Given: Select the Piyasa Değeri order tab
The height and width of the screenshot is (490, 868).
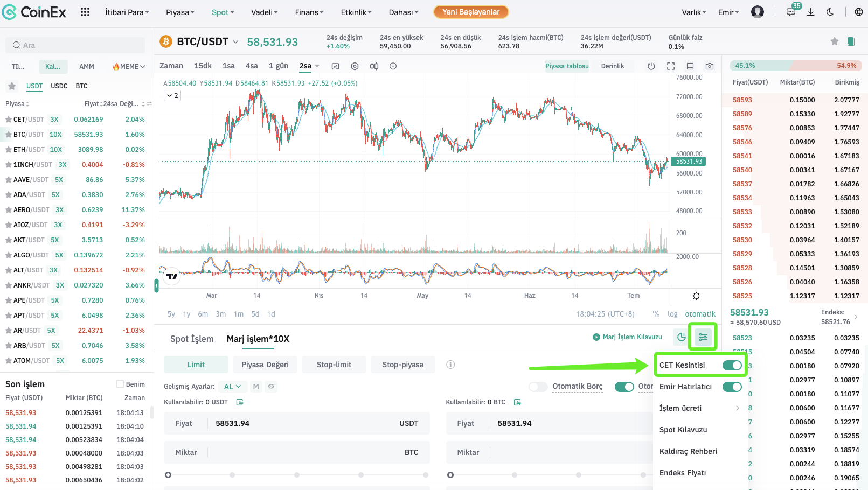Looking at the screenshot, I should coord(265,365).
